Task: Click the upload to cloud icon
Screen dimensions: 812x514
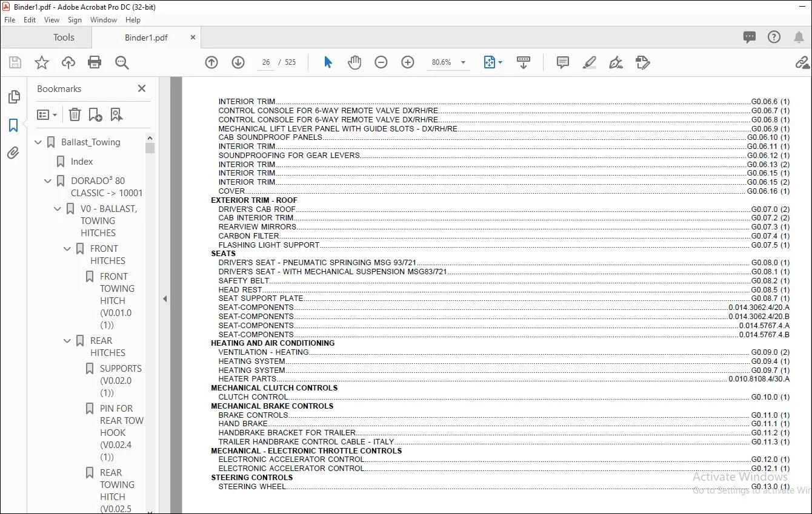Action: coord(68,62)
